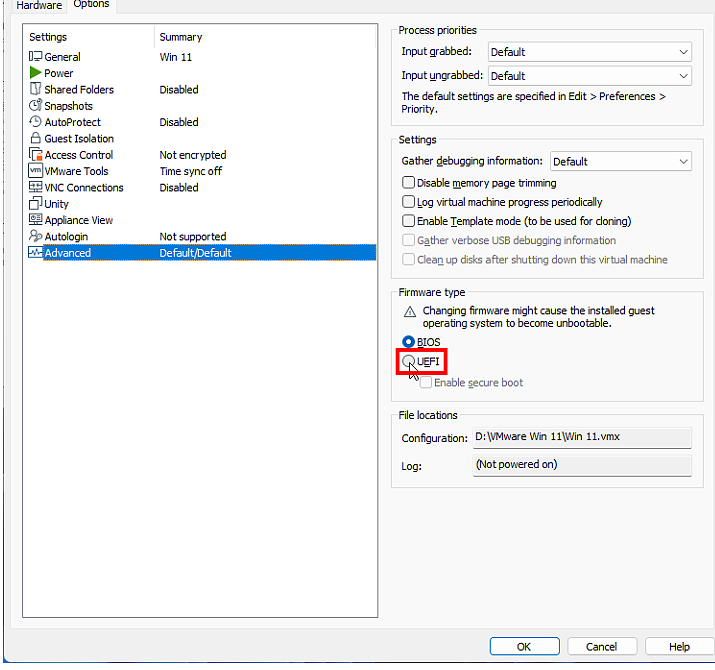This screenshot has width=715, height=670.
Task: Select the Autologin row label
Action: (66, 236)
